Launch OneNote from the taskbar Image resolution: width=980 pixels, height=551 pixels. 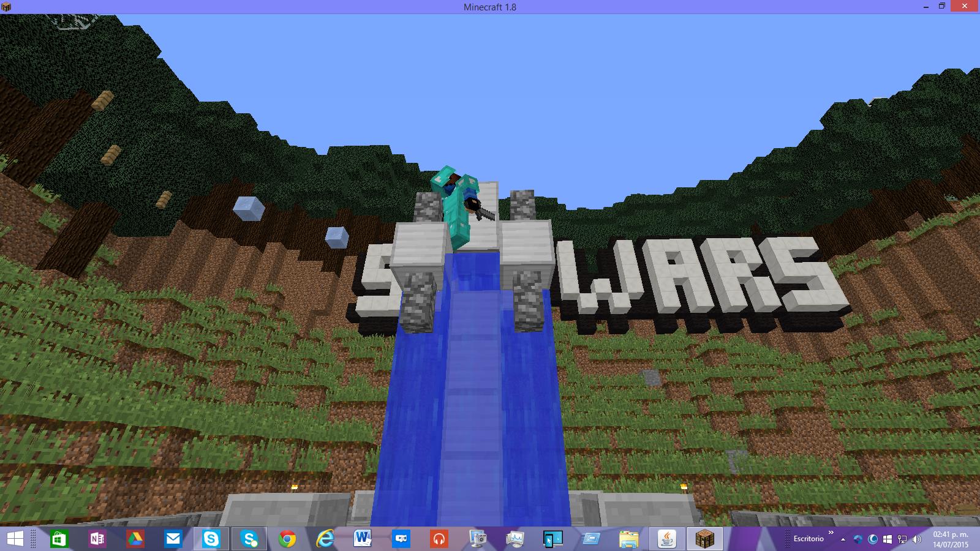(x=97, y=539)
